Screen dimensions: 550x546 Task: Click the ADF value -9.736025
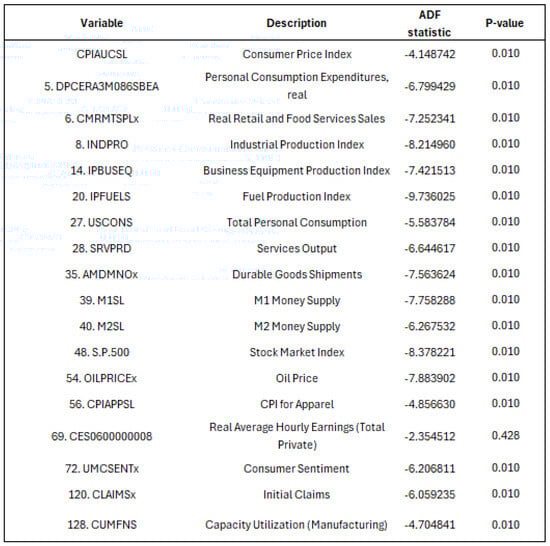430,196
